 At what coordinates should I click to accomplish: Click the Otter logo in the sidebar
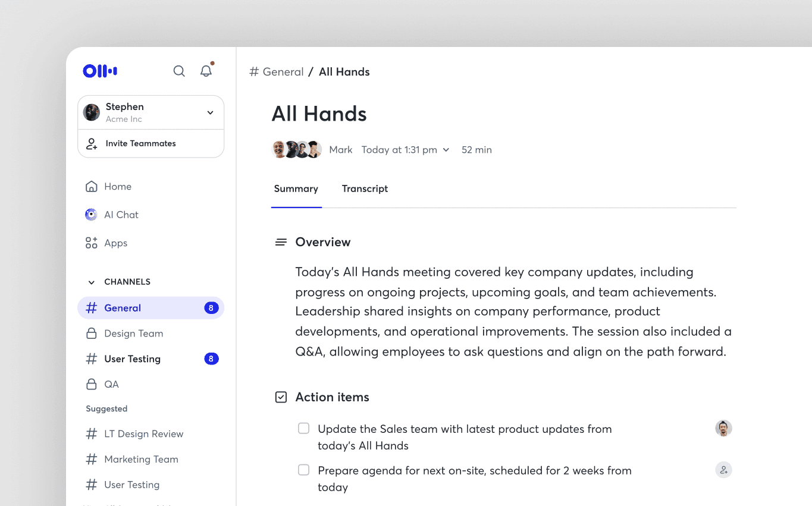pyautogui.click(x=100, y=71)
